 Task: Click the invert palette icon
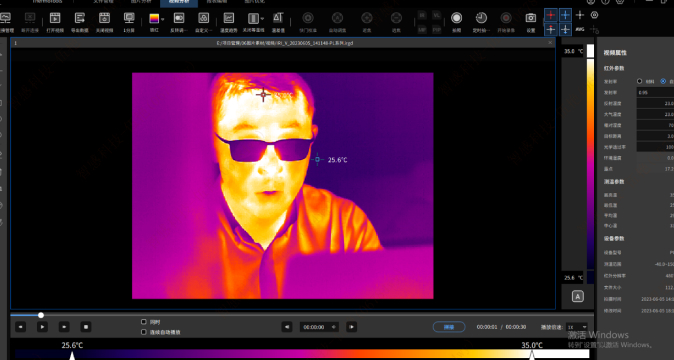(x=179, y=18)
